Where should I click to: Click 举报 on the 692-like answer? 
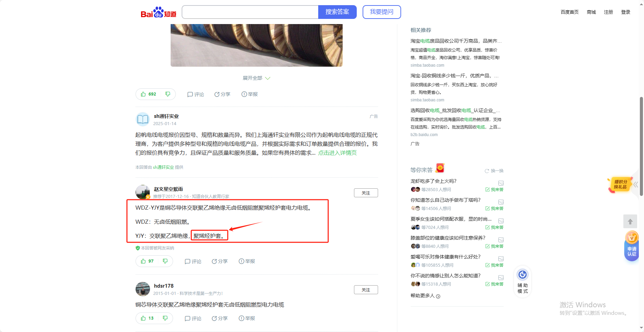(x=249, y=94)
